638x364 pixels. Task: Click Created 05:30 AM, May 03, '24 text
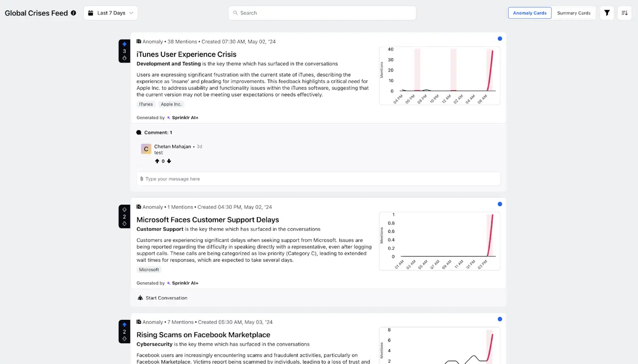[x=235, y=322]
